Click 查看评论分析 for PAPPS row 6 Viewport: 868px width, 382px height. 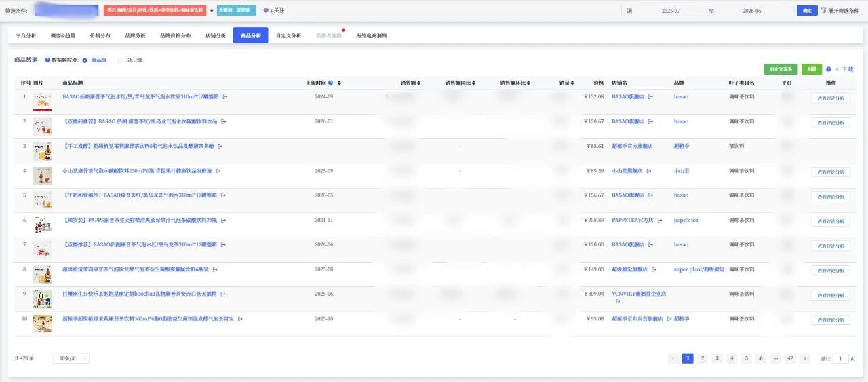[830, 221]
